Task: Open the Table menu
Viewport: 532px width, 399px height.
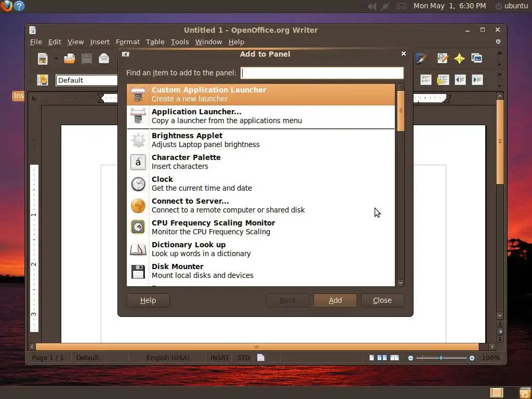Action: [155, 42]
